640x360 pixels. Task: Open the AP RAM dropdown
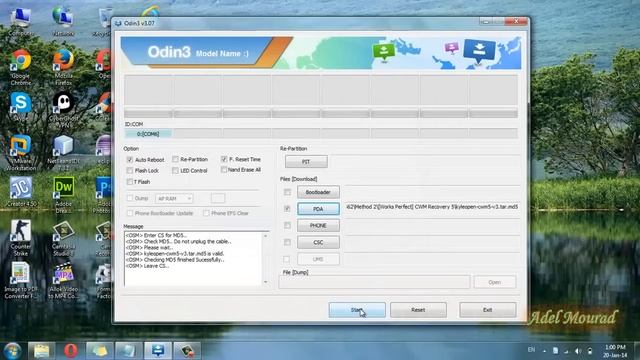click(174, 198)
